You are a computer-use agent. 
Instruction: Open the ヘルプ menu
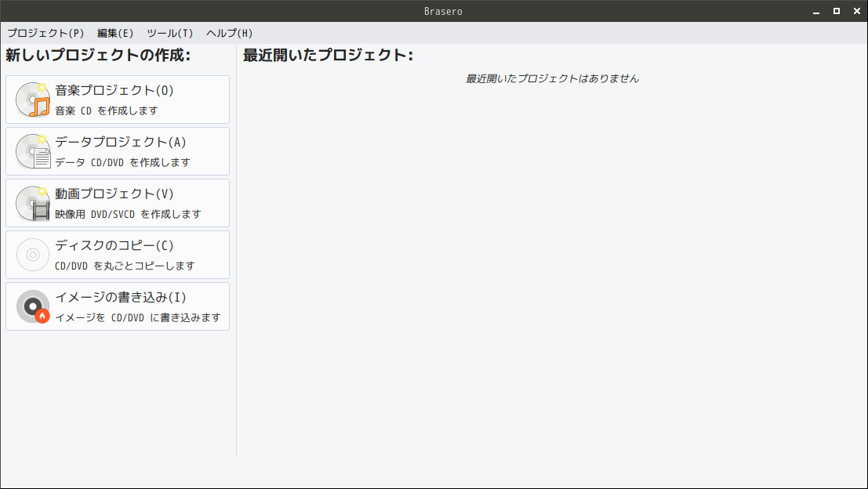[228, 33]
